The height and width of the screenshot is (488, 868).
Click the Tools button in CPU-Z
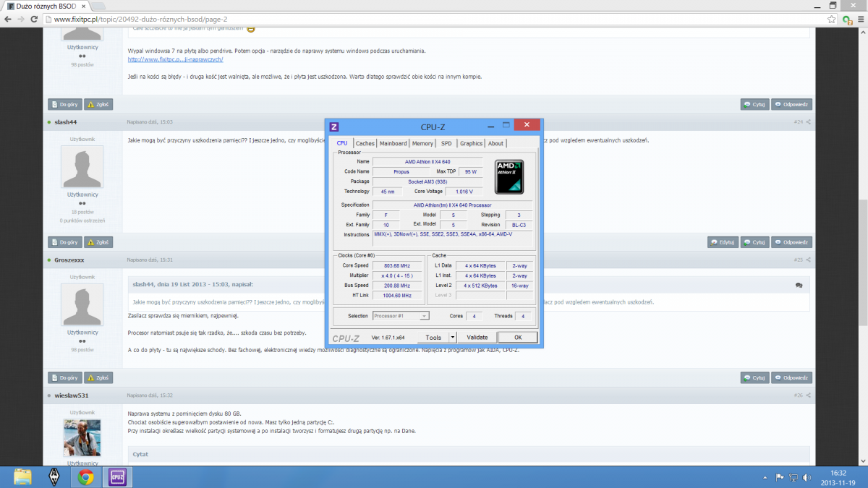(433, 338)
